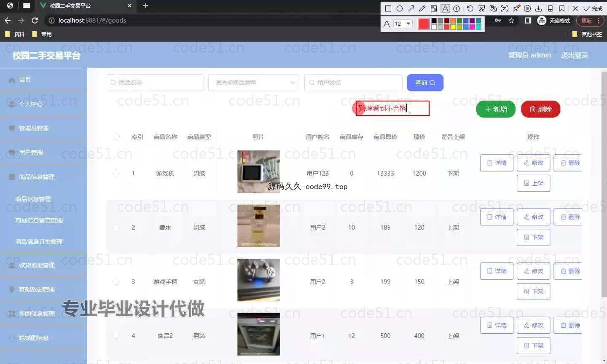Pick the orange color swatch
The image size is (607, 364).
point(453,21)
